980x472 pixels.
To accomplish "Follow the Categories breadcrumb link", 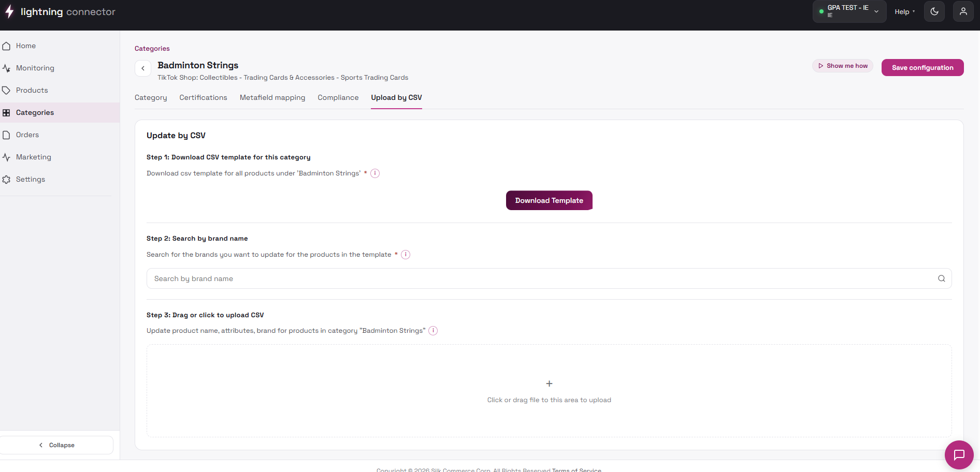I will pos(152,49).
